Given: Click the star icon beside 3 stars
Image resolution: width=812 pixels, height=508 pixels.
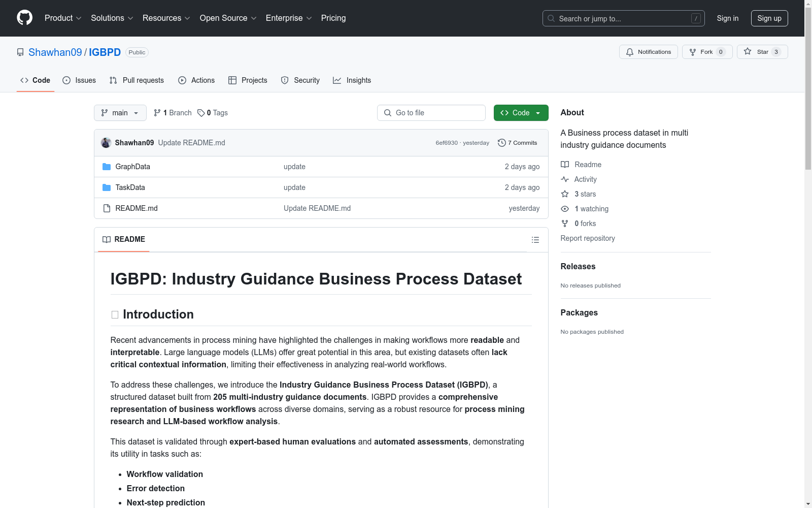Looking at the screenshot, I should [565, 194].
